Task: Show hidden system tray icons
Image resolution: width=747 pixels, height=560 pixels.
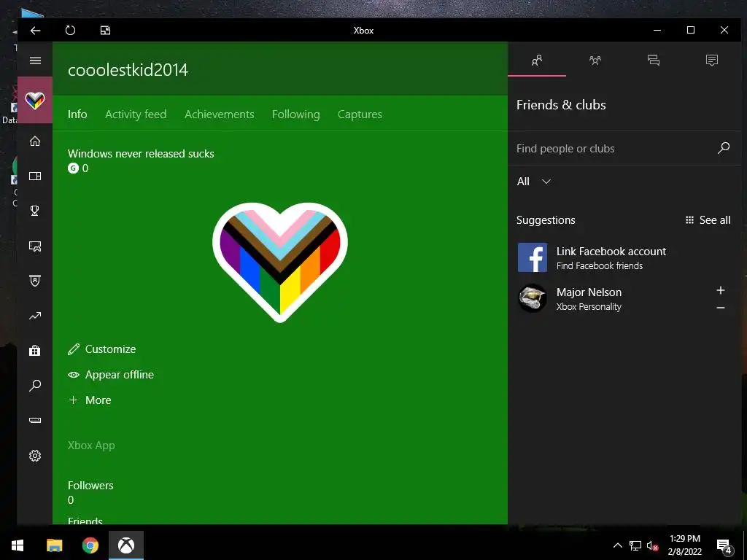Action: click(617, 545)
